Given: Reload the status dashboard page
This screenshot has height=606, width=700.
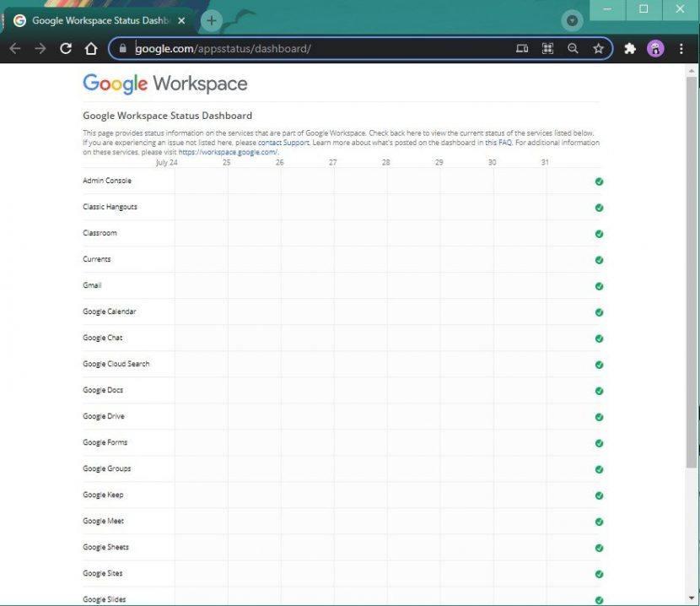Looking at the screenshot, I should pos(66,48).
